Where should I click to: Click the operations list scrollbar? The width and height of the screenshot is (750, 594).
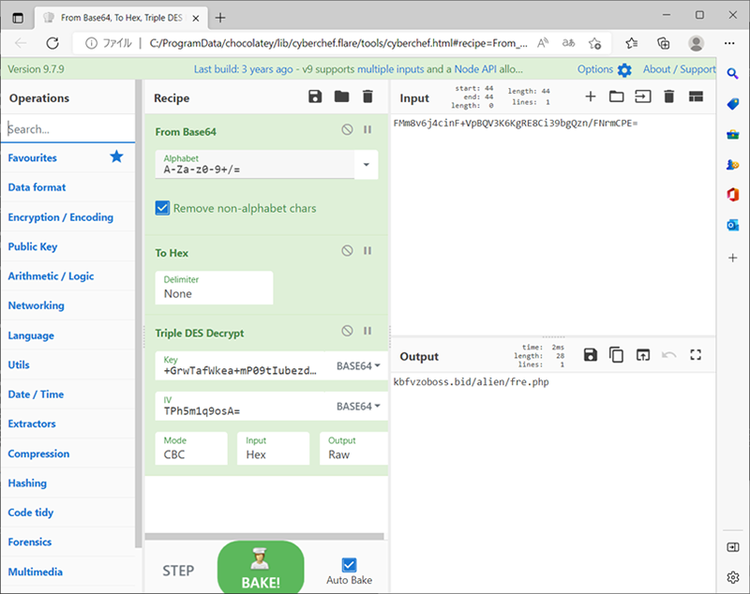point(139,314)
